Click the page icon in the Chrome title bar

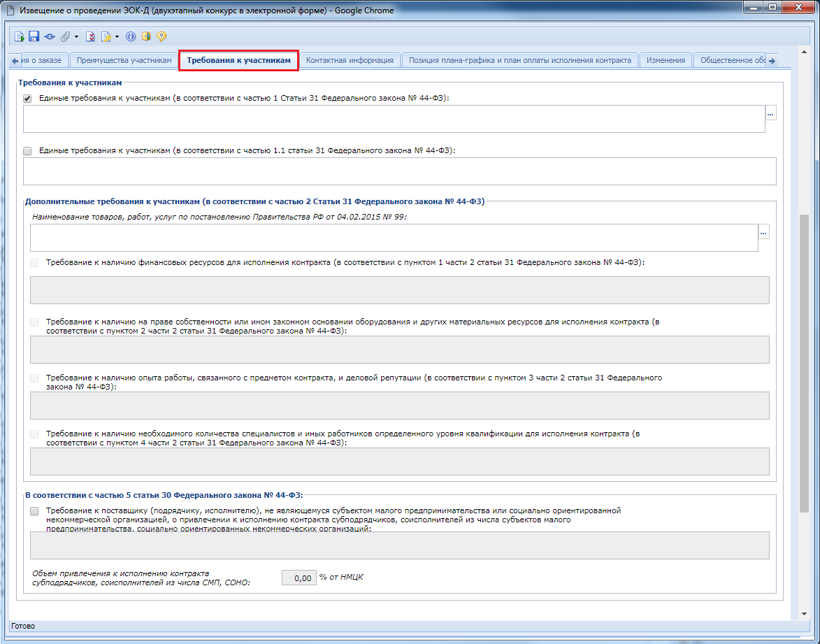click(x=9, y=10)
